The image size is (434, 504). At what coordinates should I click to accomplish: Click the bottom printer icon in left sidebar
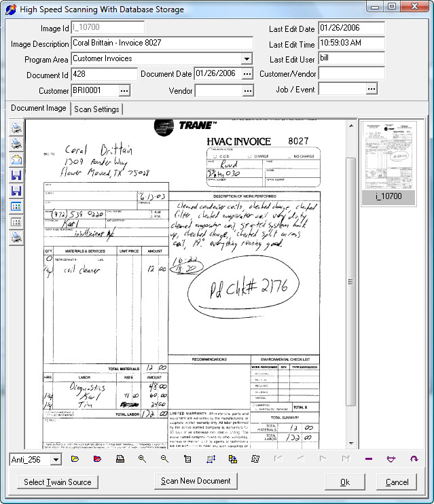(16, 238)
